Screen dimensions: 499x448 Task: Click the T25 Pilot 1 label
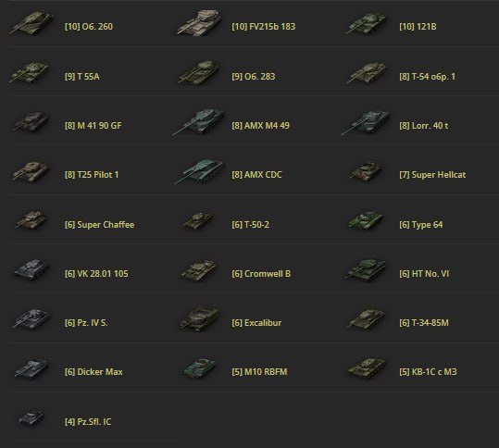(98, 175)
